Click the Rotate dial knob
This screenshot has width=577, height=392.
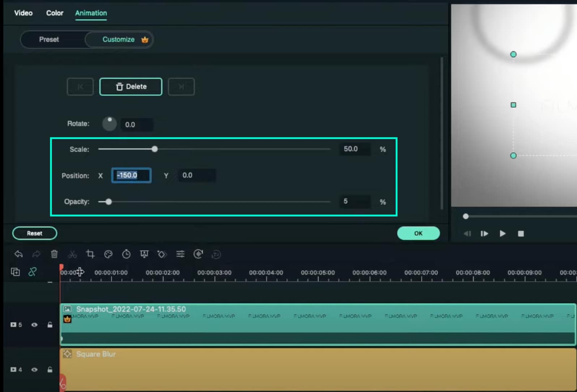[x=110, y=124]
